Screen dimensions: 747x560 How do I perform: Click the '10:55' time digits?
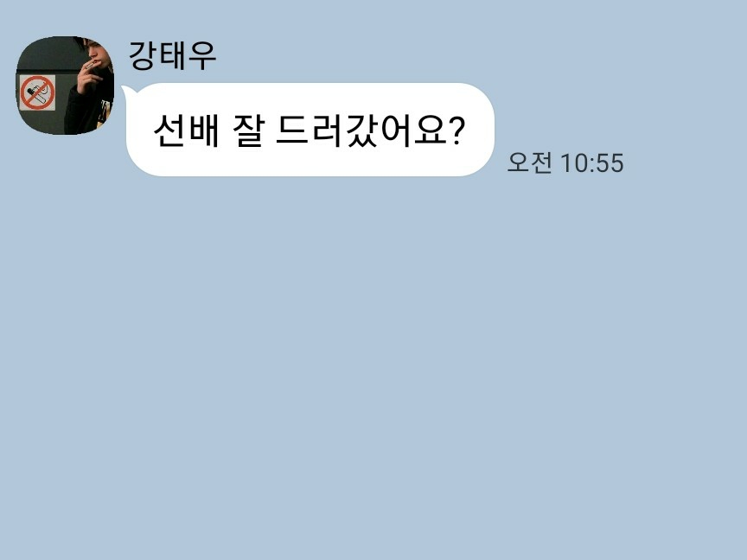click(x=592, y=163)
